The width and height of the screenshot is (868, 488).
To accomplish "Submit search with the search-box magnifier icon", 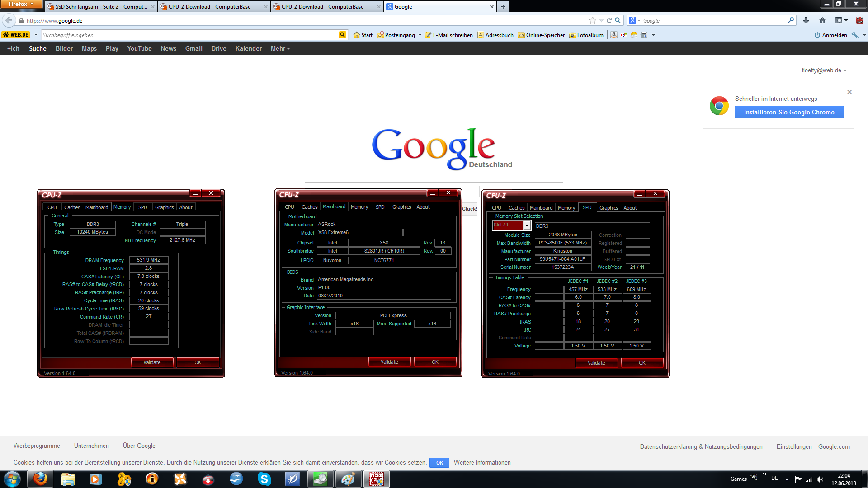I will coord(791,20).
